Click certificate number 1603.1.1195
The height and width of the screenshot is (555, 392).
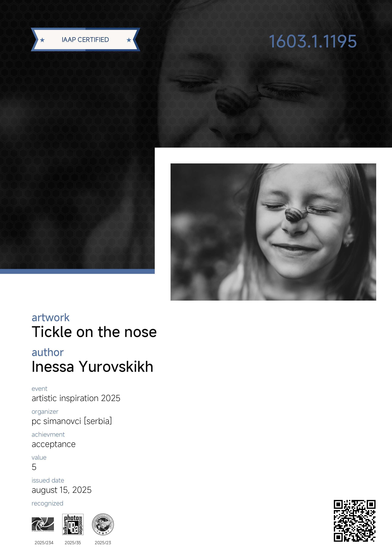(x=312, y=41)
